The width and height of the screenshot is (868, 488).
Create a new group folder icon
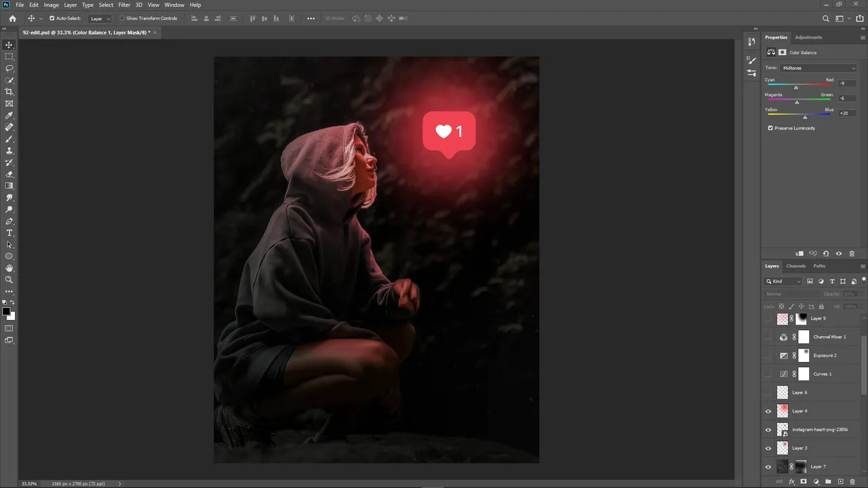828,482
